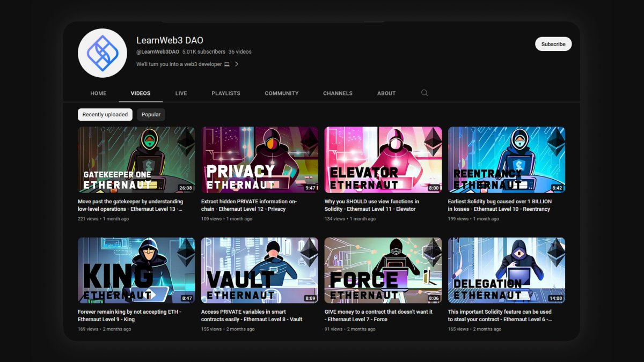The image size is (644, 362).
Task: Open the Delegation Ethernaut video thumbnail
Action: point(507,270)
